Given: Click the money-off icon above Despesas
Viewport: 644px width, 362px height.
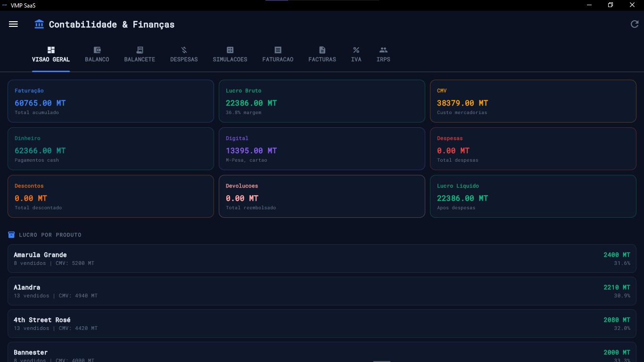Looking at the screenshot, I should (184, 50).
